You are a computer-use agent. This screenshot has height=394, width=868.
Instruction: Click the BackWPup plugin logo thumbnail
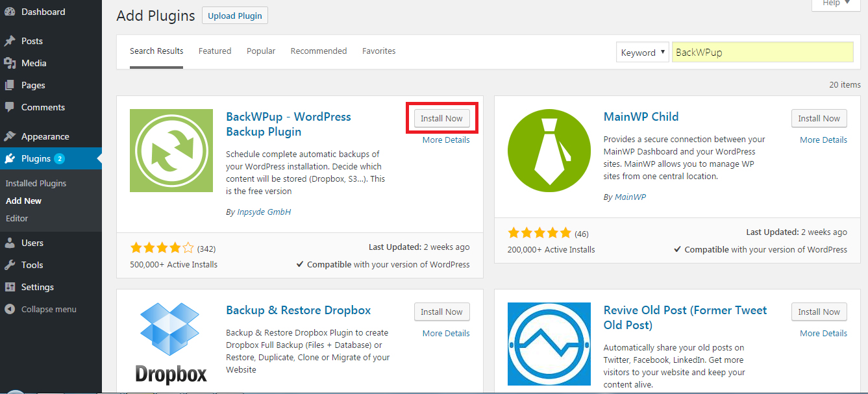click(171, 151)
